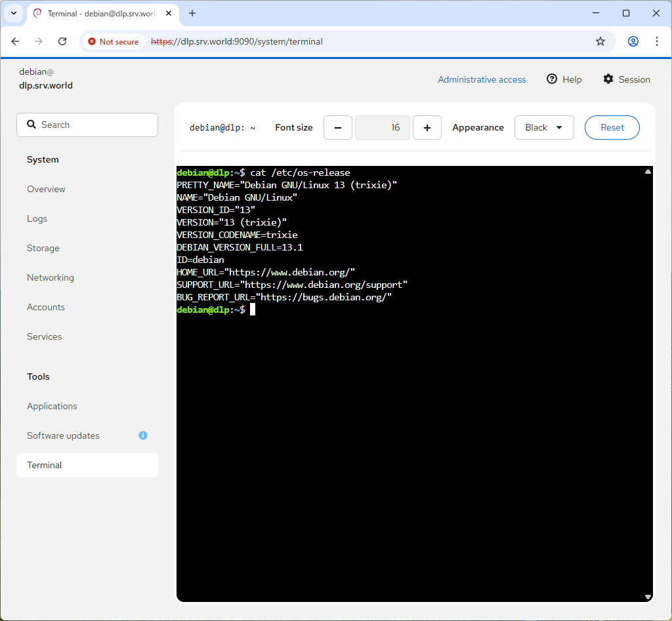Go to the Overview page
This screenshot has height=621, width=672.
[46, 189]
